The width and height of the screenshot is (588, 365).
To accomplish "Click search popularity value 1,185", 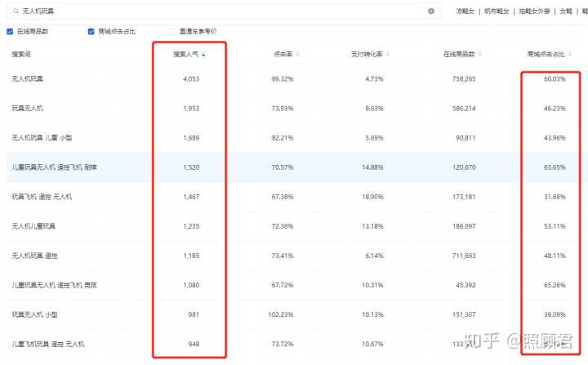I will point(191,256).
